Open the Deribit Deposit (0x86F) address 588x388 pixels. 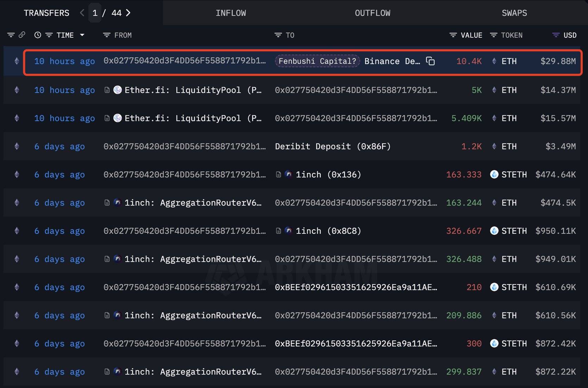pos(333,146)
